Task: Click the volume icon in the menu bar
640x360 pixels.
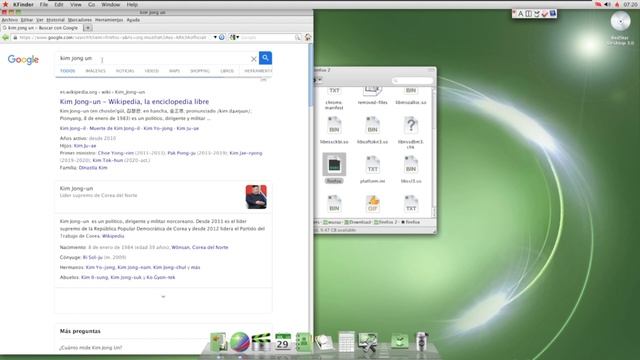Action: [607, 4]
